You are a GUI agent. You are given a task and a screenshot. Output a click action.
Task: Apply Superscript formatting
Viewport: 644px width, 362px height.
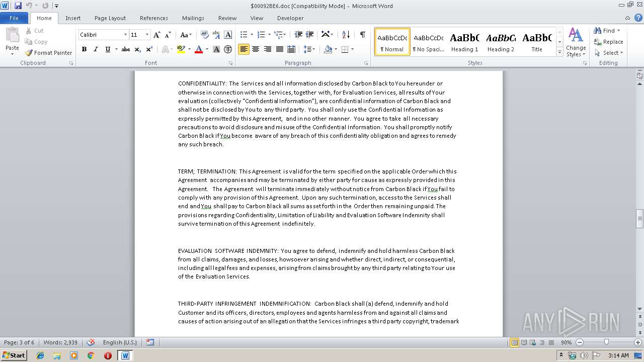pyautogui.click(x=149, y=49)
